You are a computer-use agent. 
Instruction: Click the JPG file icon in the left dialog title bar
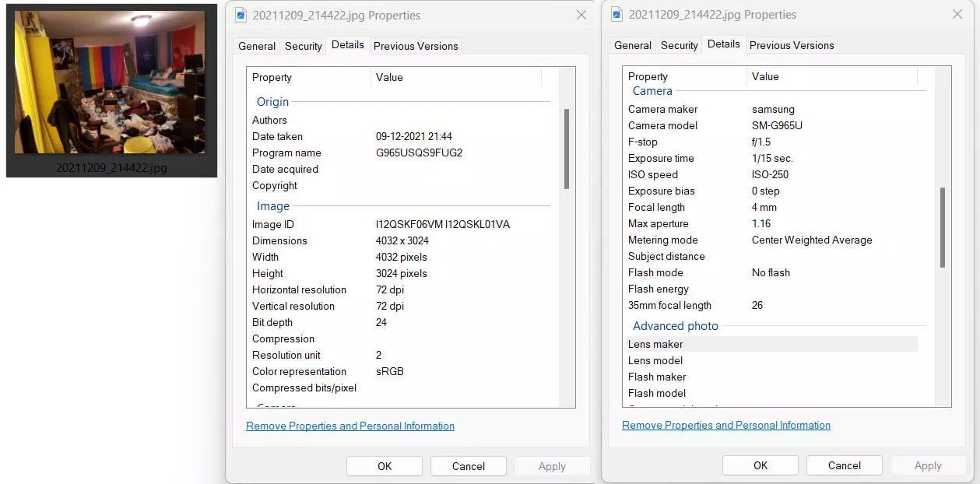tap(241, 15)
